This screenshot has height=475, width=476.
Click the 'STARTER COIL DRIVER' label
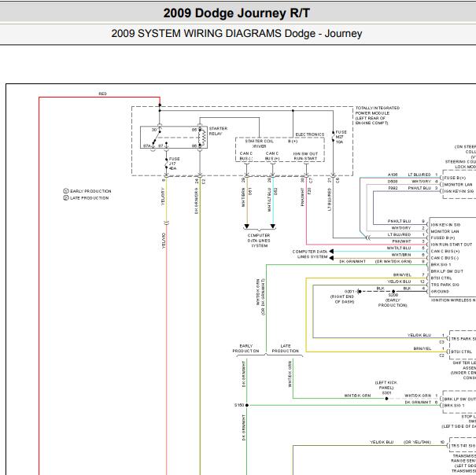point(259,144)
